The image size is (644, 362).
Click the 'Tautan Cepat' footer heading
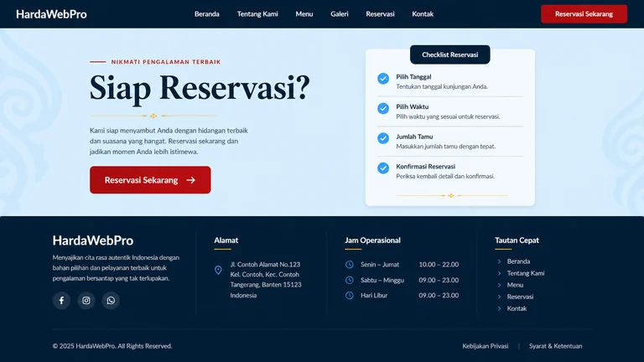(x=517, y=240)
